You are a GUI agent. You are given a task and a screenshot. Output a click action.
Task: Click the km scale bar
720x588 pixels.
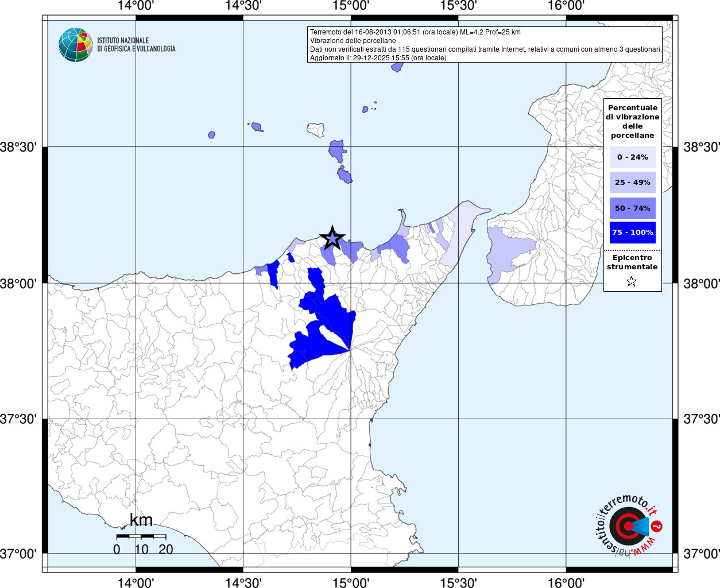[x=141, y=536]
